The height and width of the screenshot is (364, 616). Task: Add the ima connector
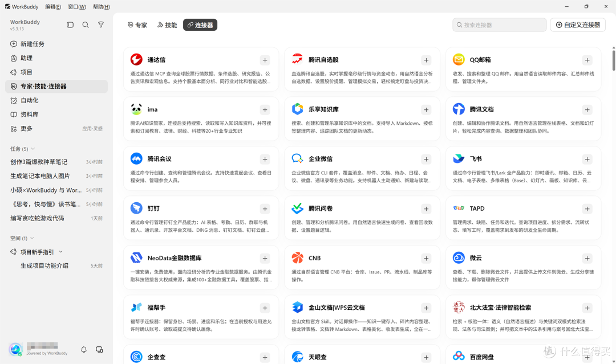(x=265, y=110)
